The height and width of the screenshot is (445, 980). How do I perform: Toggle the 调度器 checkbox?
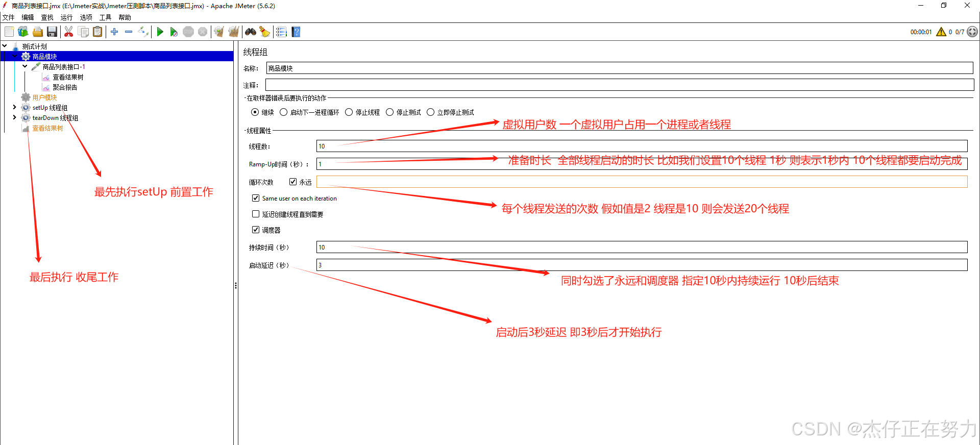(256, 230)
